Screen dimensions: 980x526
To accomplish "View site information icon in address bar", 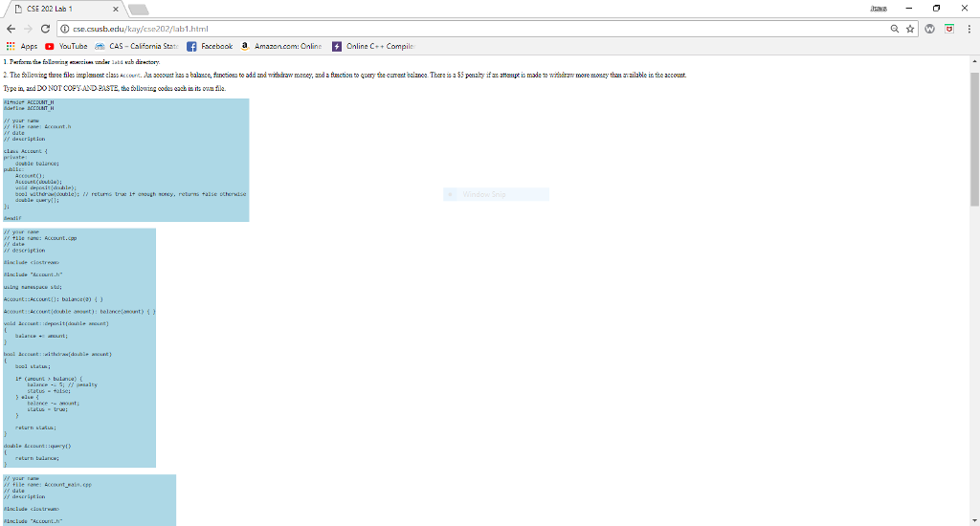I will tap(64, 29).
